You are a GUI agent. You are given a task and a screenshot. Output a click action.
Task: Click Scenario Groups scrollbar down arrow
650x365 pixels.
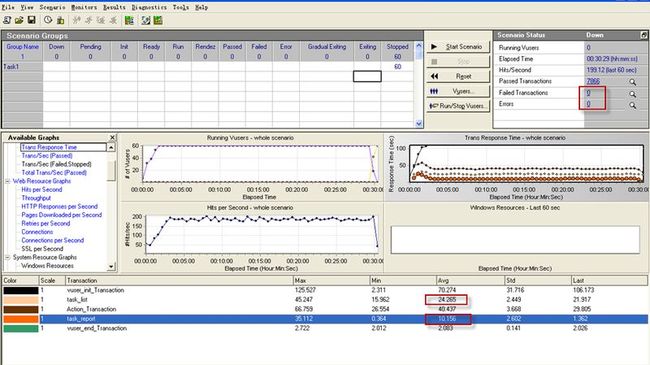[x=419, y=123]
